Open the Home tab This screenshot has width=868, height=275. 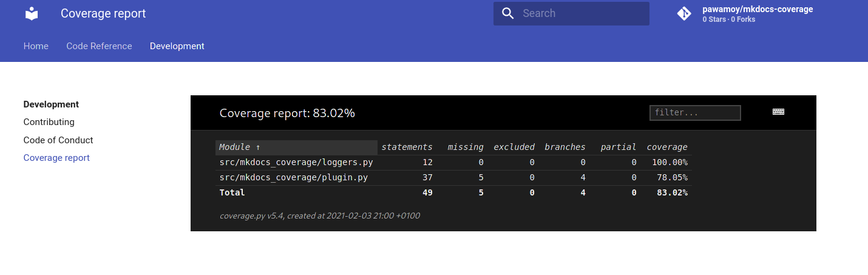[36, 46]
